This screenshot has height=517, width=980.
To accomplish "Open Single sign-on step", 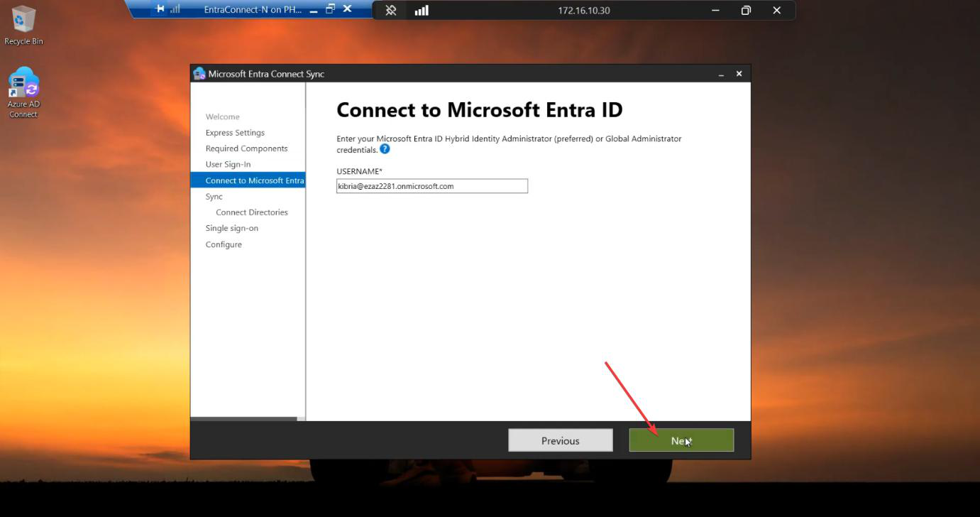I will click(232, 228).
